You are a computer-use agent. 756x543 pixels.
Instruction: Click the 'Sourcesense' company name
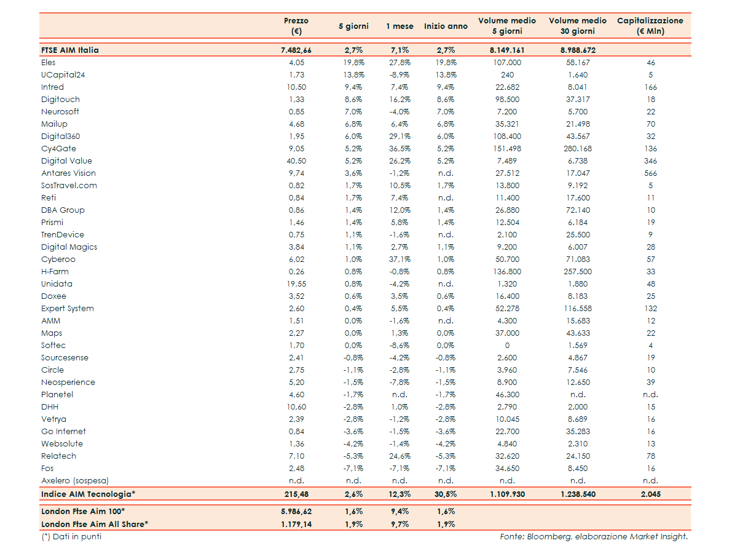[x=65, y=358]
